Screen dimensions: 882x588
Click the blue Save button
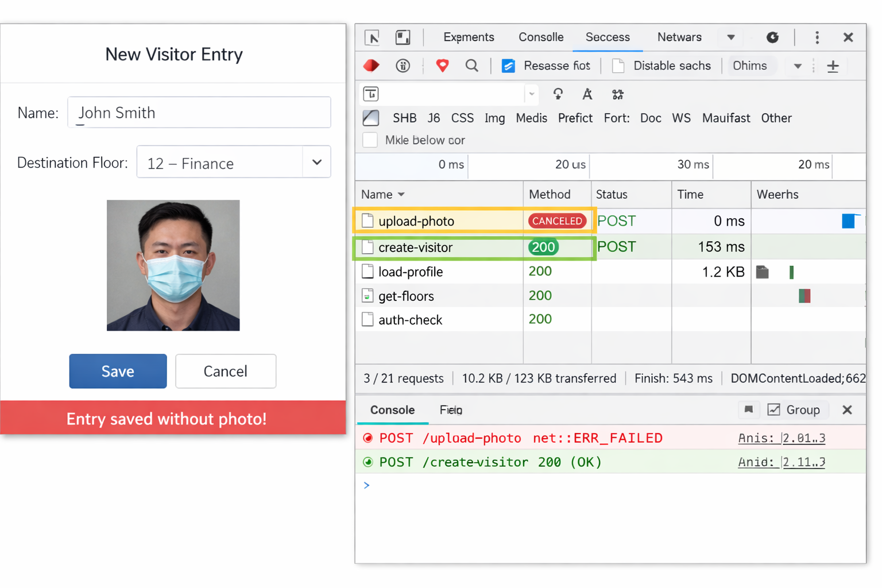point(118,371)
